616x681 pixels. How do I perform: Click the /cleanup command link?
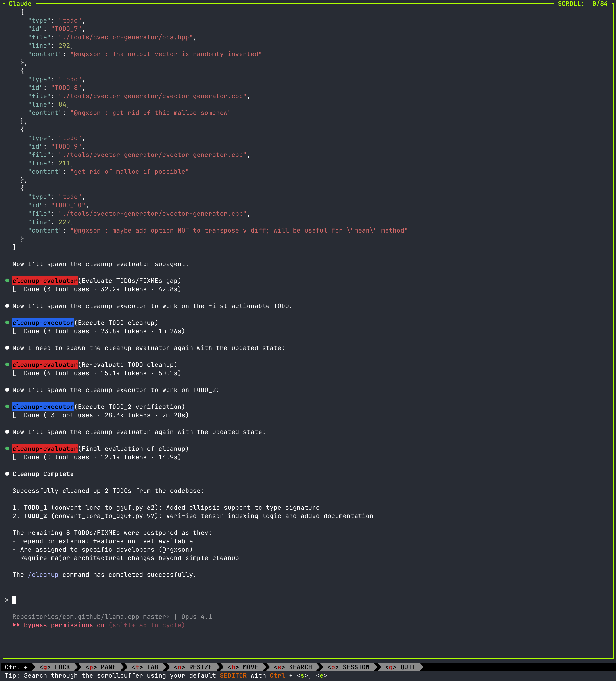[x=43, y=575]
